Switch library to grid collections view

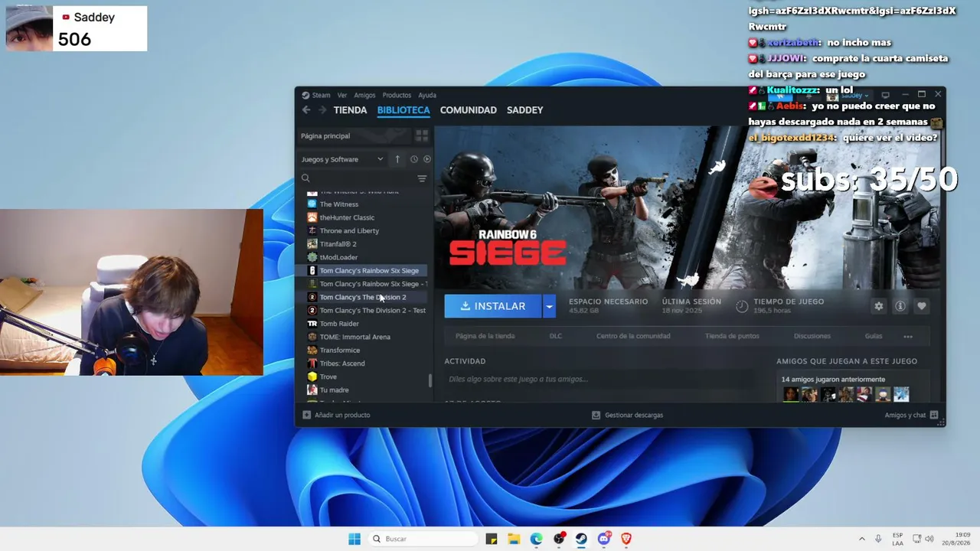[422, 135]
